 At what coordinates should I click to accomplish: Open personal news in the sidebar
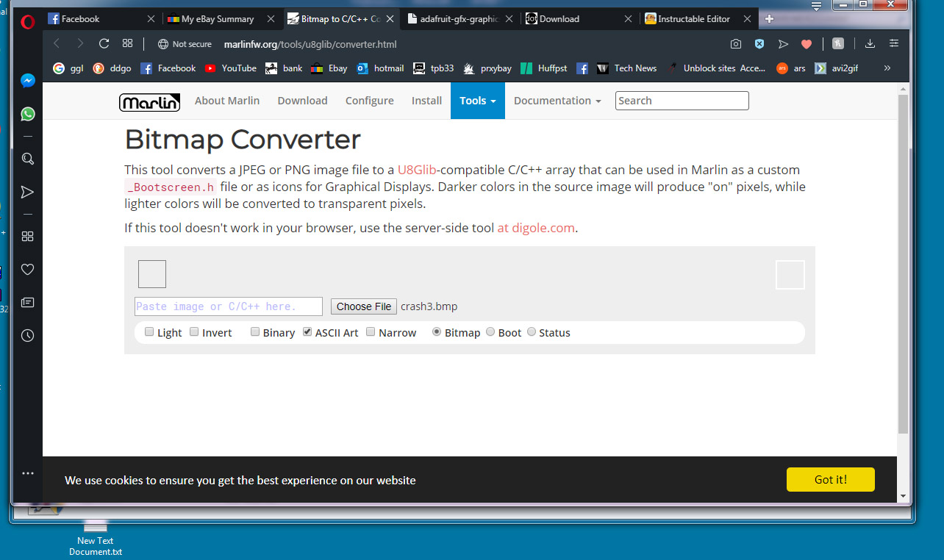(x=28, y=302)
